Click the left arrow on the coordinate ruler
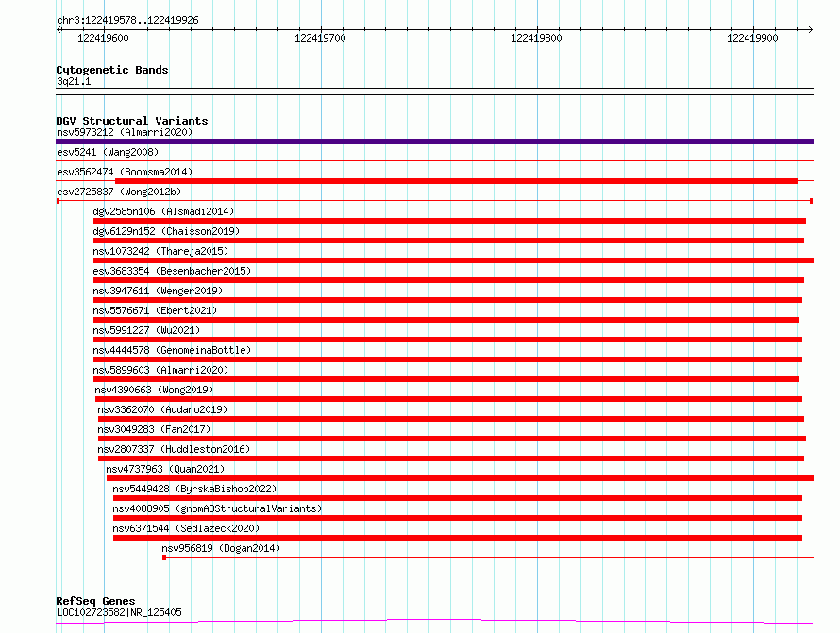Viewport: 840px width, 633px height. pos(59,30)
